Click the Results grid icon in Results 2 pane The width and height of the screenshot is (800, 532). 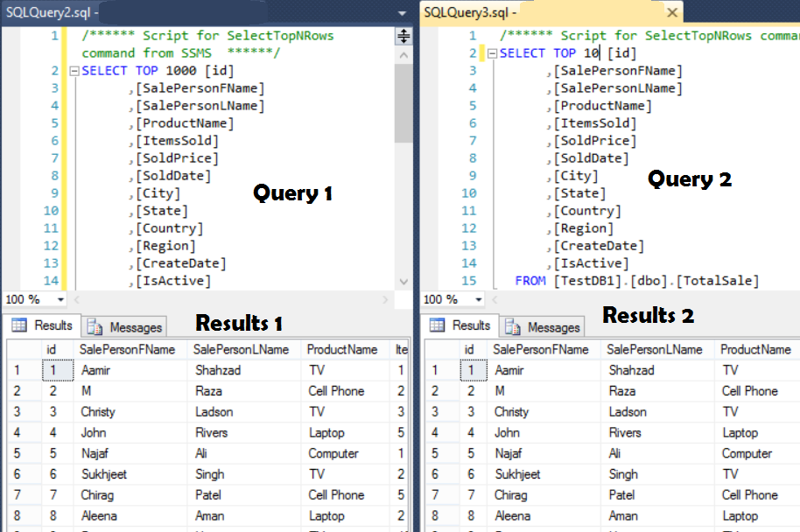(x=435, y=325)
